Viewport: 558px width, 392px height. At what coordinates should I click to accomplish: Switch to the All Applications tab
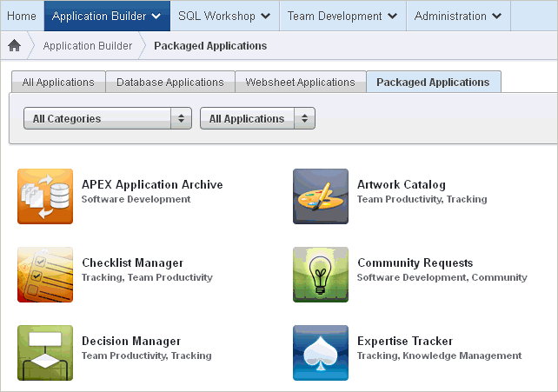pos(58,83)
